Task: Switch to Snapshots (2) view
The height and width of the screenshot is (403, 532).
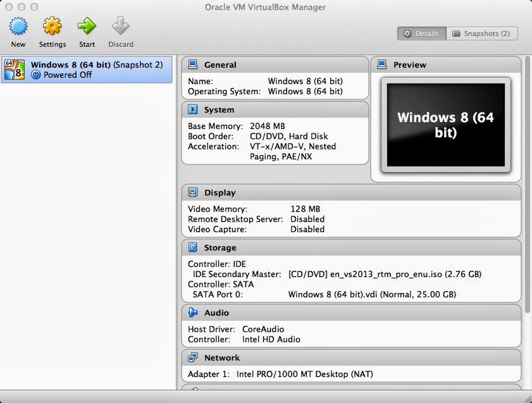Action: pyautogui.click(x=482, y=34)
